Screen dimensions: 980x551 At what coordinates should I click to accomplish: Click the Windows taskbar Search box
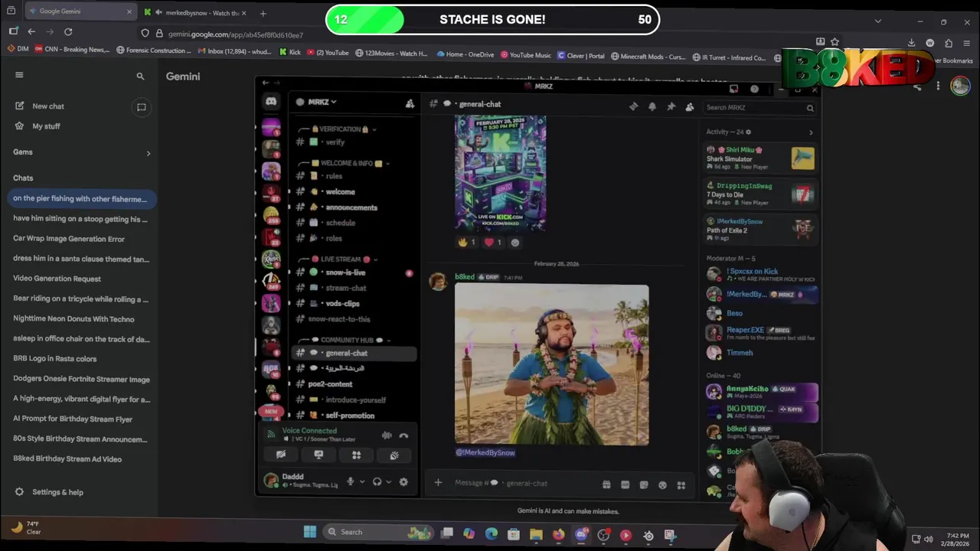[377, 532]
